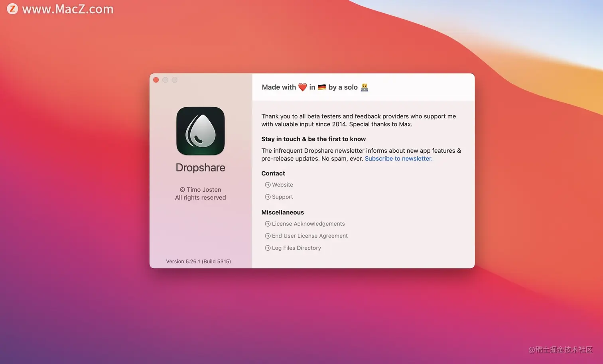Click the 'Stay in touch & be the first to know' heading
The height and width of the screenshot is (364, 603).
[313, 139]
